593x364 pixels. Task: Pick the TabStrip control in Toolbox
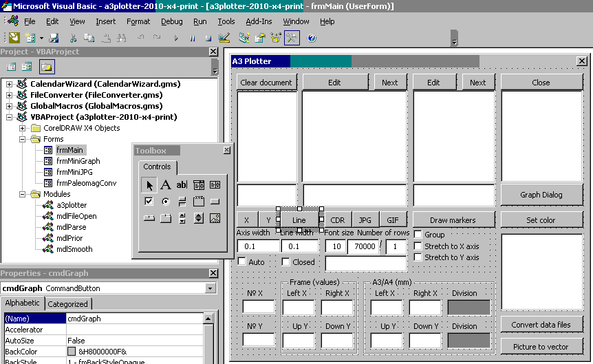(149, 218)
